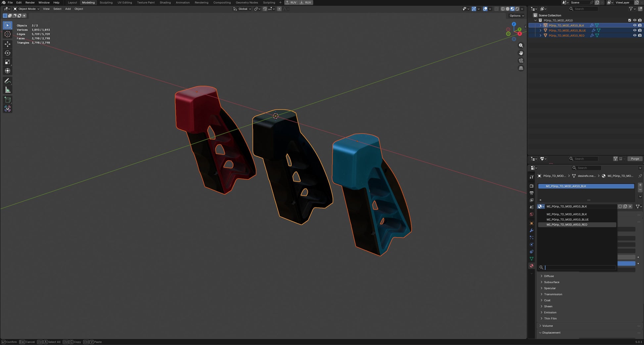Click the Add Cube tool icon
Screen dimensions: 644x345
pyautogui.click(x=8, y=100)
